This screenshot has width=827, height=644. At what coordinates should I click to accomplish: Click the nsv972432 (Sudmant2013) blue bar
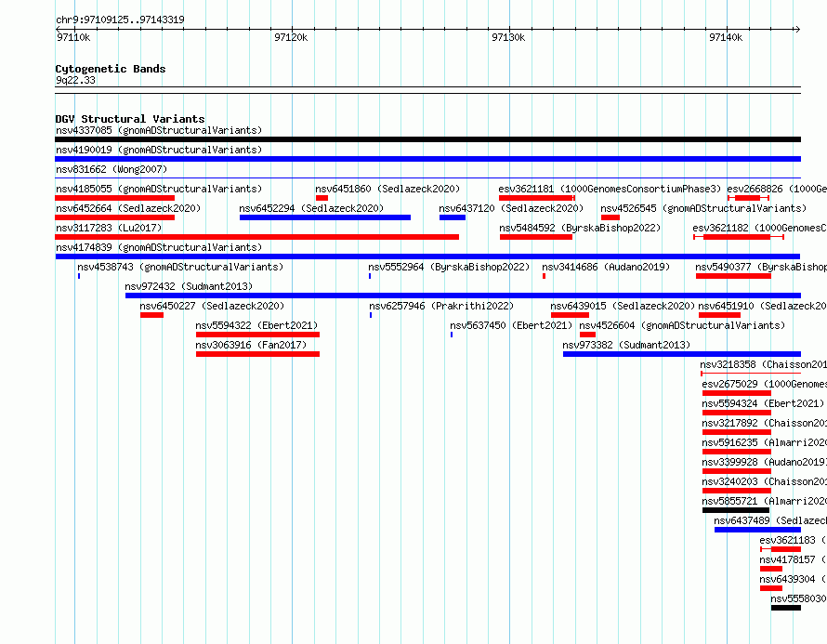[x=463, y=296]
